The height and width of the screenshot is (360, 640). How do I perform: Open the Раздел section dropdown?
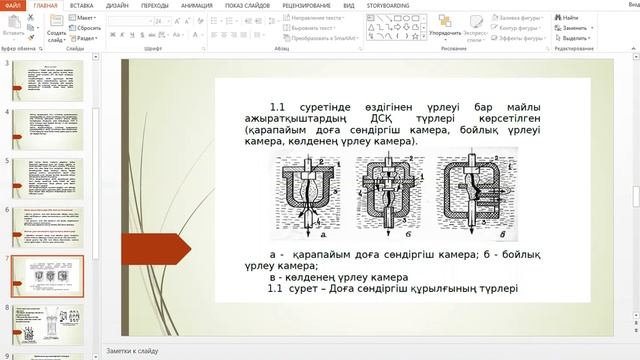(x=84, y=38)
